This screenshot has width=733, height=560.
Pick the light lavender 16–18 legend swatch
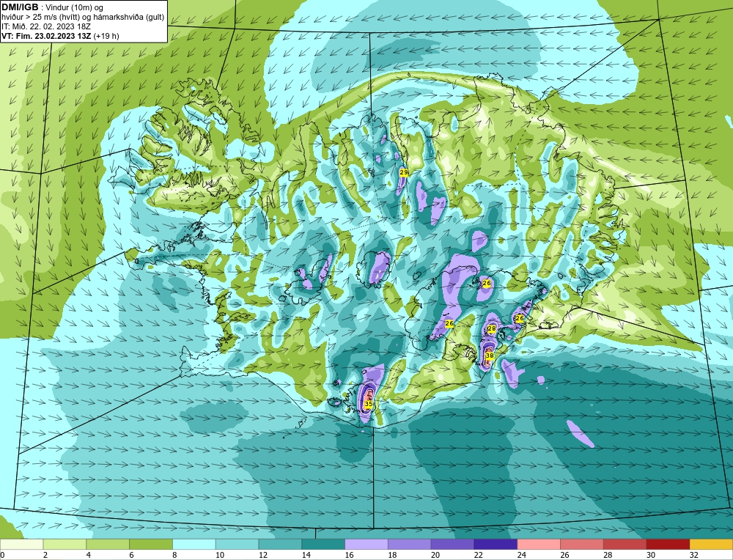(366, 545)
